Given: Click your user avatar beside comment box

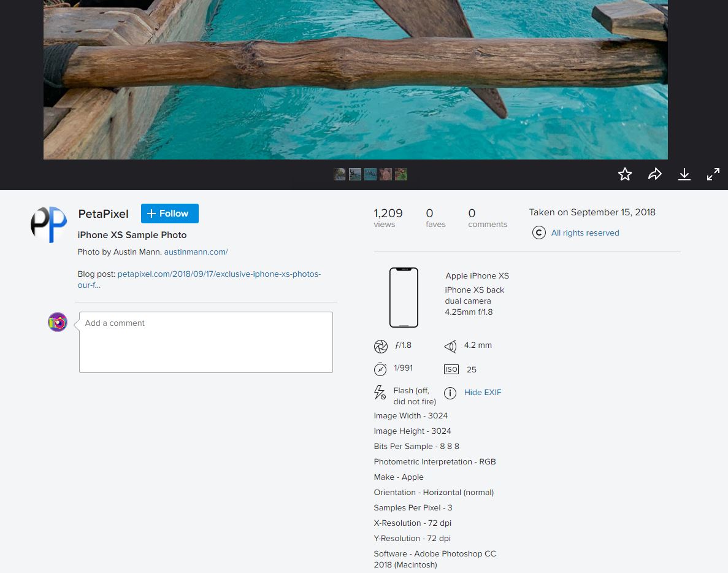Looking at the screenshot, I should pyautogui.click(x=58, y=322).
